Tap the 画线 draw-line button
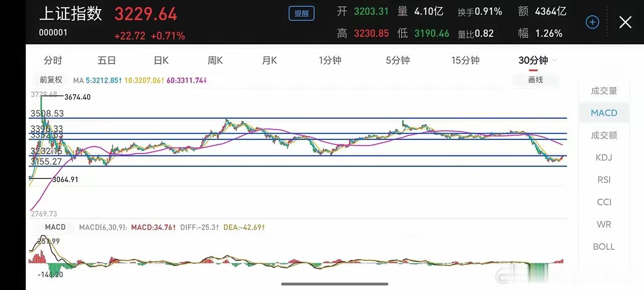 coord(536,80)
